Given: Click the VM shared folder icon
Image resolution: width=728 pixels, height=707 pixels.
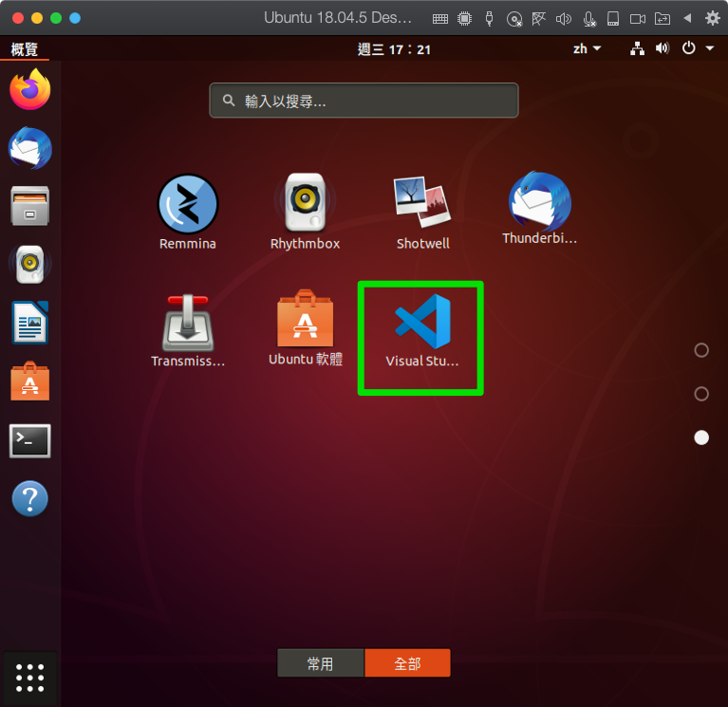Looking at the screenshot, I should coord(663,19).
